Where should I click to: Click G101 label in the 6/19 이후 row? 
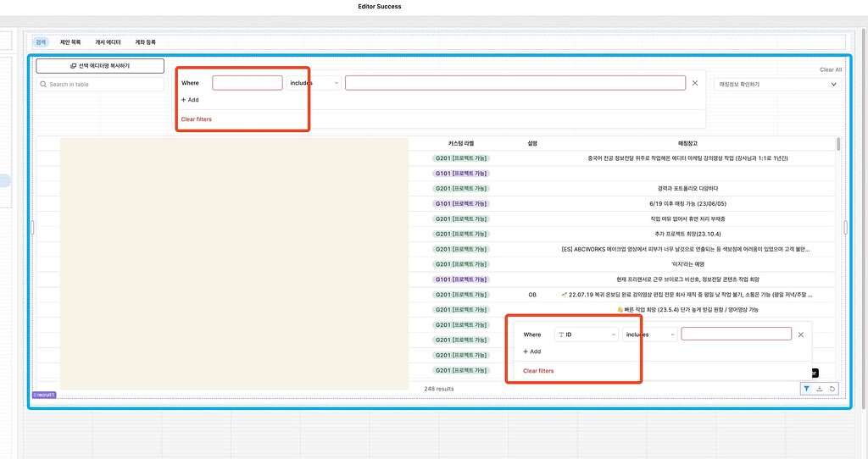[x=461, y=204]
